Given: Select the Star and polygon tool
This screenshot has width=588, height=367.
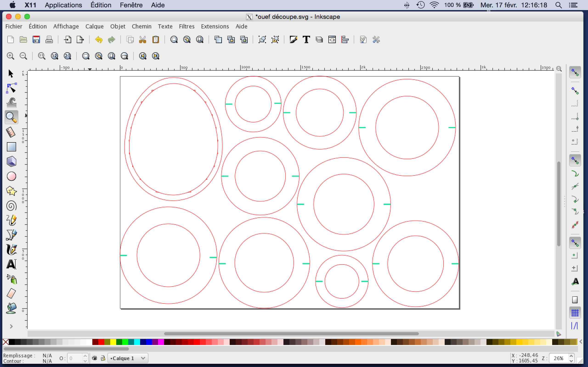Looking at the screenshot, I should 11,191.
